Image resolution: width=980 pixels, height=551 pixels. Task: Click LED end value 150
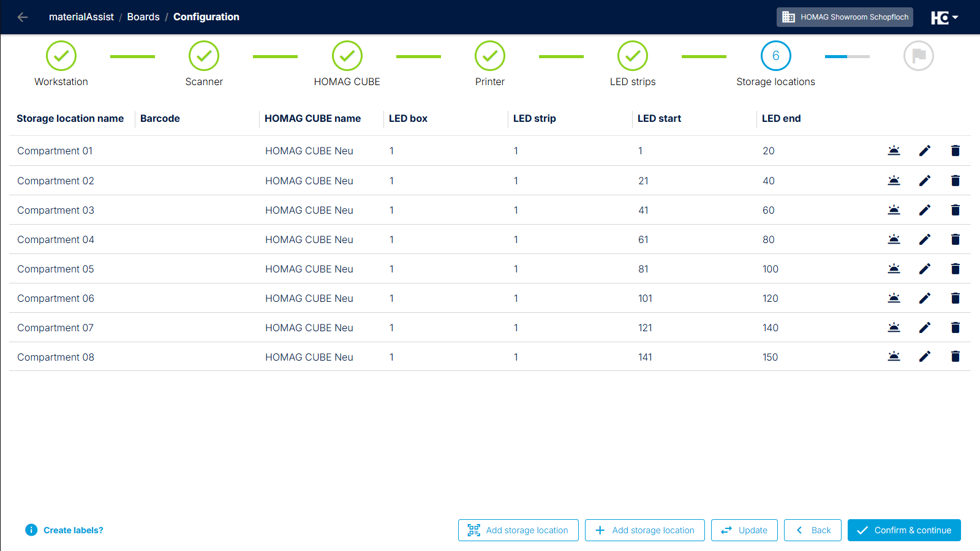tap(771, 357)
